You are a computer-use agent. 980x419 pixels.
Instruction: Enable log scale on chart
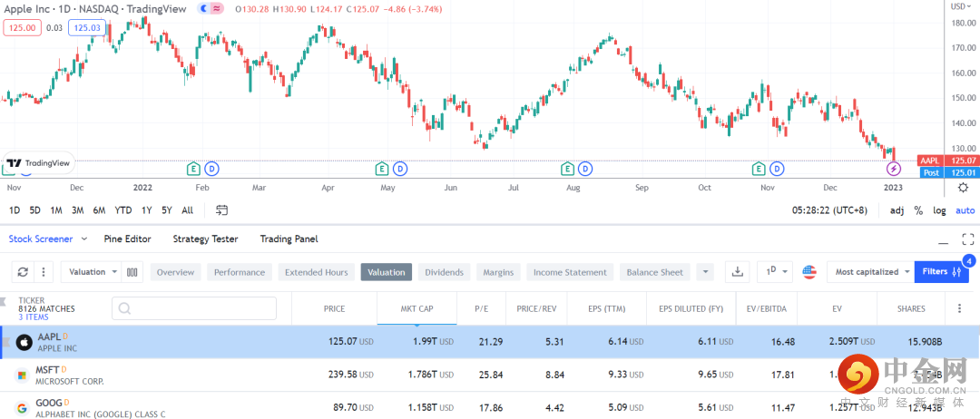pos(940,210)
